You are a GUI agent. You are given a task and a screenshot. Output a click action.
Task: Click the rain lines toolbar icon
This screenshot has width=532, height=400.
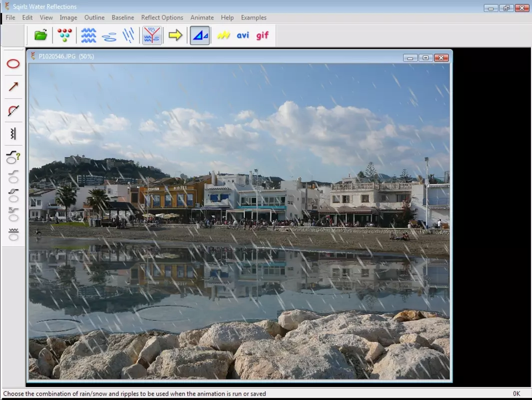point(128,35)
